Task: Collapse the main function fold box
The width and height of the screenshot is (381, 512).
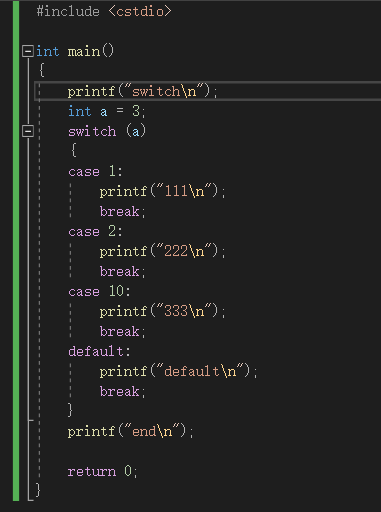Action: [28, 51]
